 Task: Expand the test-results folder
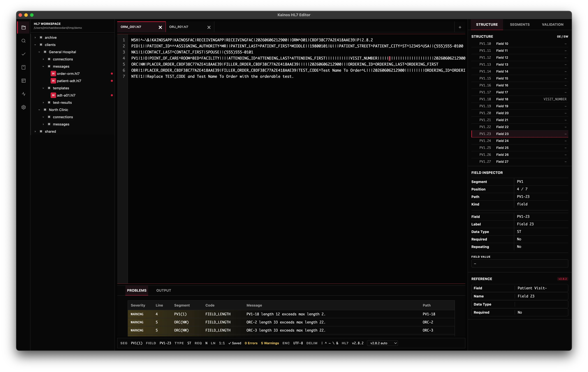(x=43, y=102)
